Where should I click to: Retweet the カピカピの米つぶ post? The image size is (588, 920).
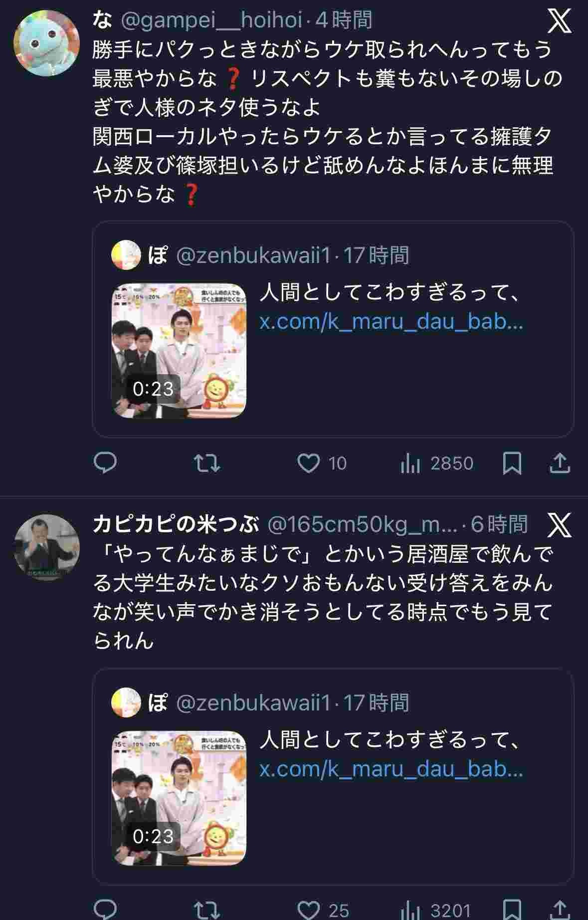[x=206, y=910]
